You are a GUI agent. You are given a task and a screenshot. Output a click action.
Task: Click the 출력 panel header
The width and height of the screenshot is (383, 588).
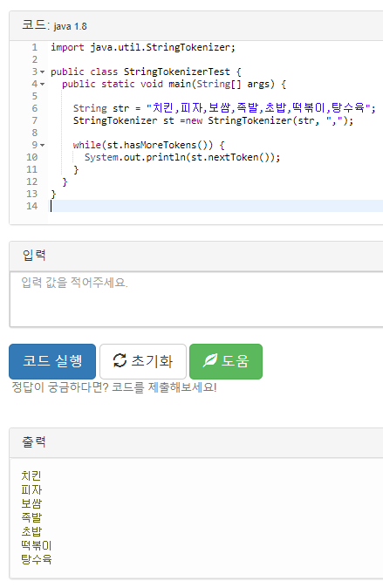tap(196, 442)
